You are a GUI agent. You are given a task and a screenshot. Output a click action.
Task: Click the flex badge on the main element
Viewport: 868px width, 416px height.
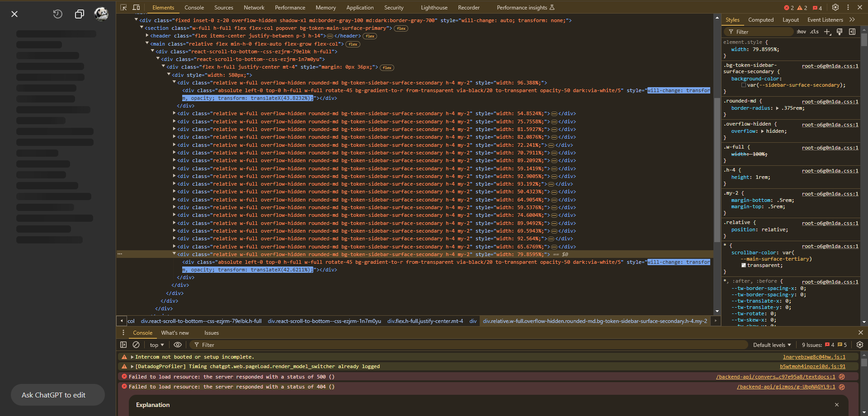click(x=353, y=44)
